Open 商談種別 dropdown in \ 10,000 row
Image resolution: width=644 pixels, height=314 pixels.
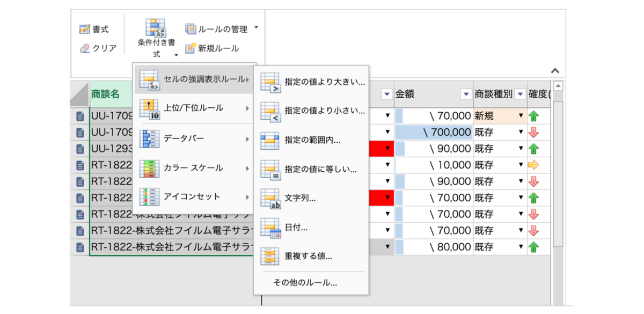tap(521, 165)
